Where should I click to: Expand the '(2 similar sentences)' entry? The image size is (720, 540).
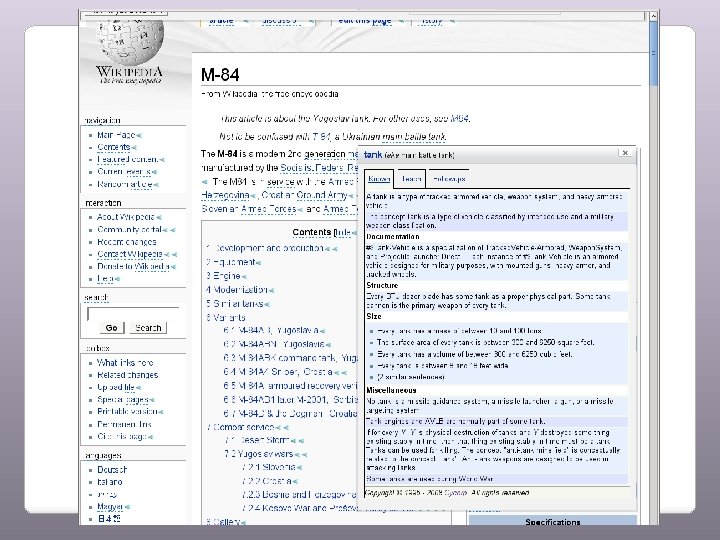tap(411, 377)
